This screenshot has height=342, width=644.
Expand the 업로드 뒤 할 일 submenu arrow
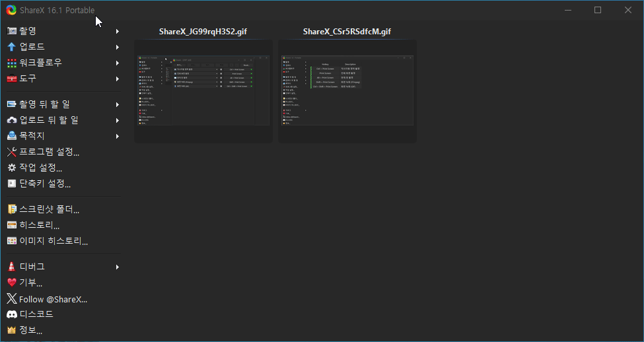[x=118, y=120]
